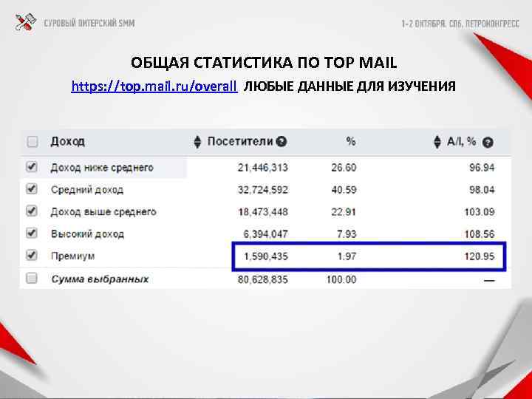Click the A/I value 120.95
The image size is (532, 399).
click(x=479, y=256)
